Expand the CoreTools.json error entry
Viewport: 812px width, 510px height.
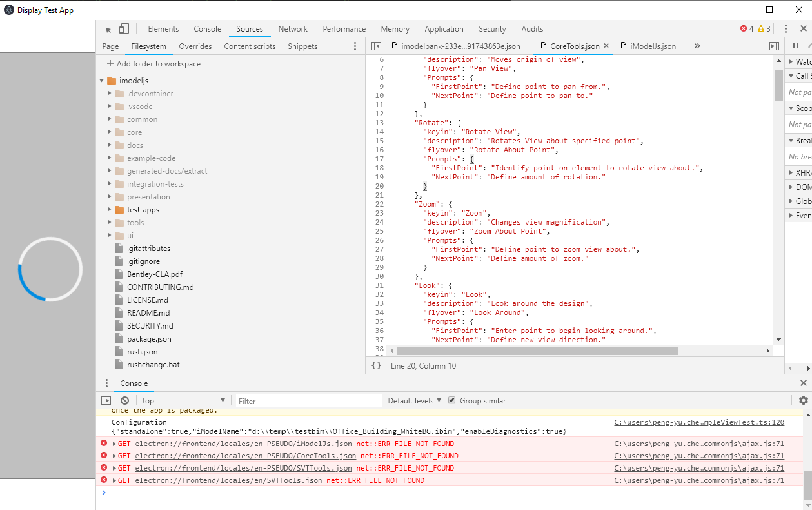(x=115, y=456)
